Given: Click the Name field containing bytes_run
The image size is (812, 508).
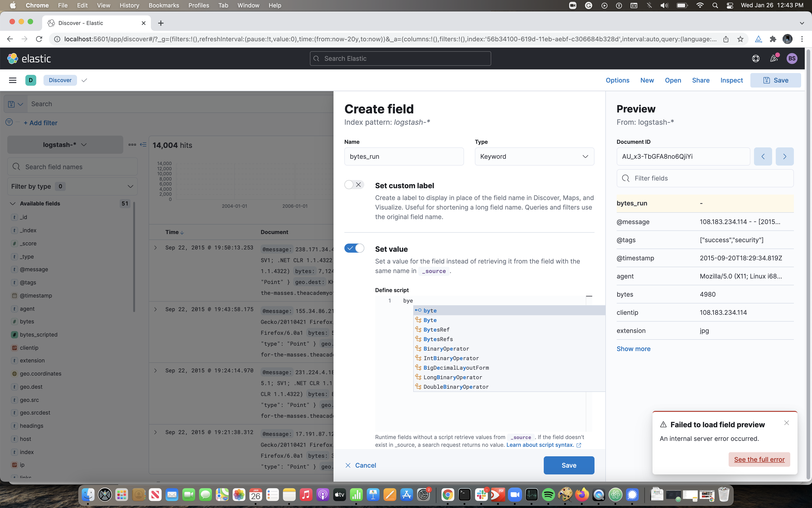Looking at the screenshot, I should pos(404,156).
